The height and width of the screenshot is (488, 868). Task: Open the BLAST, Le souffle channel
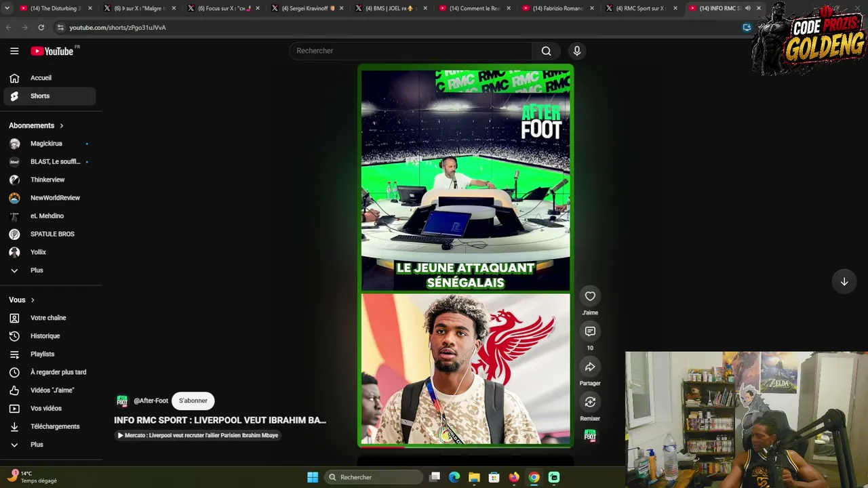point(50,162)
